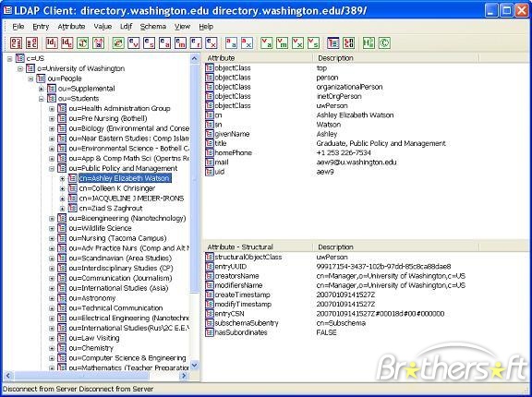532x397 pixels.
Task: Select ou=Bioengineering (Nanotechnology) entry
Action: coord(127,218)
